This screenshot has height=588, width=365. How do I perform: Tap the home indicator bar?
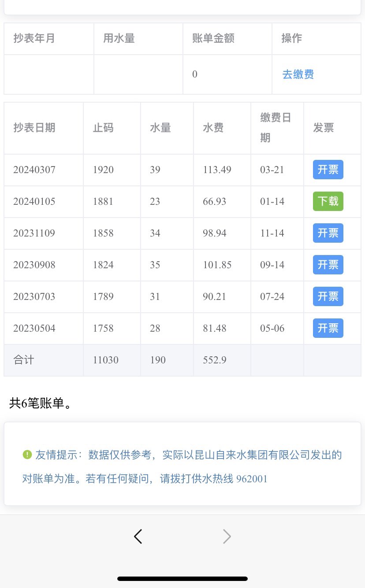(x=182, y=578)
